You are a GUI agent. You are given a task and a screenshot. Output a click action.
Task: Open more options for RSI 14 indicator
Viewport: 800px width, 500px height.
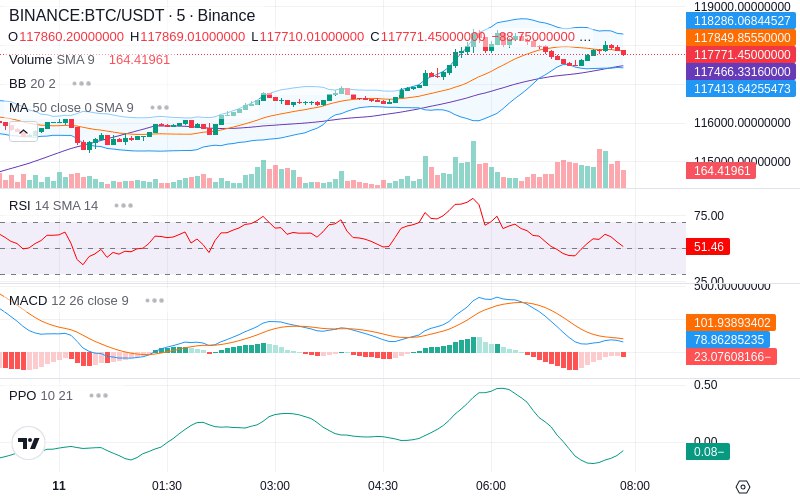coord(123,206)
